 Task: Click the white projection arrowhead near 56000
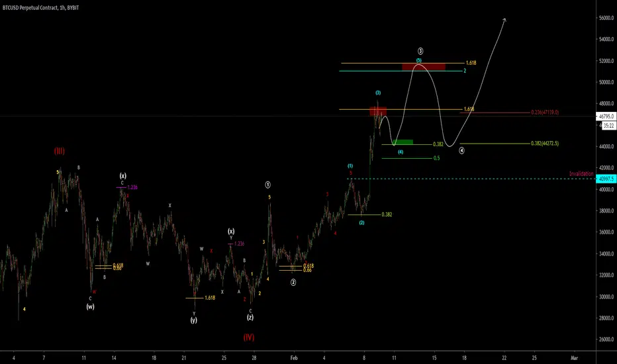[504, 20]
